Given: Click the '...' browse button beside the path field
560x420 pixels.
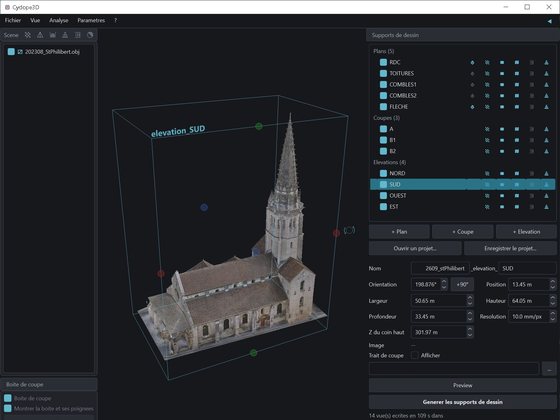Looking at the screenshot, I should coord(549,369).
